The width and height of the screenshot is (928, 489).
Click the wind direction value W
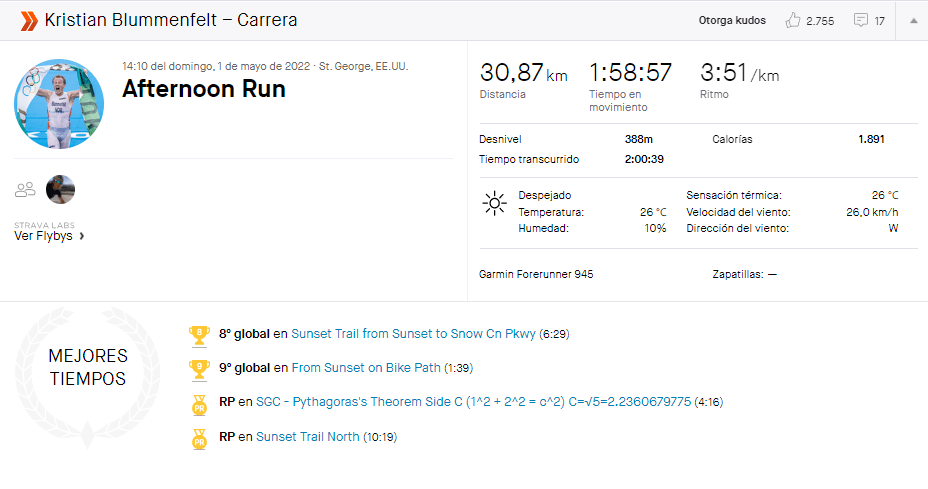(x=893, y=229)
